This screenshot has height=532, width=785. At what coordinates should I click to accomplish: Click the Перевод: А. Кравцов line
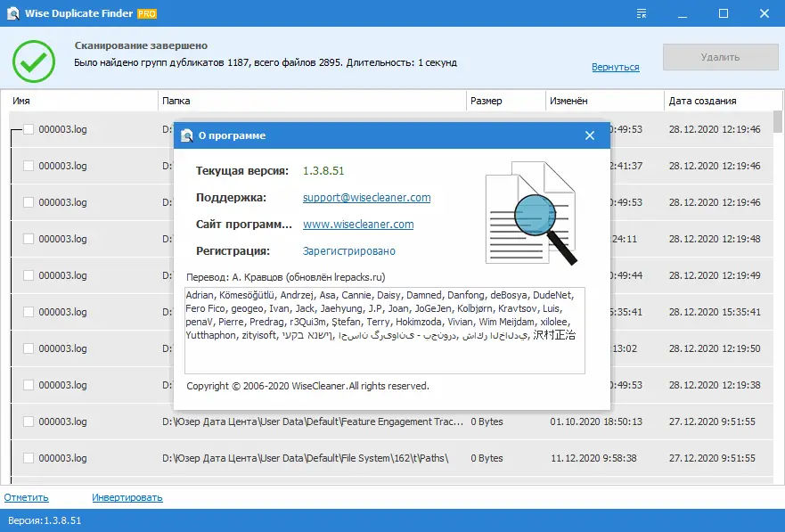click(x=286, y=277)
